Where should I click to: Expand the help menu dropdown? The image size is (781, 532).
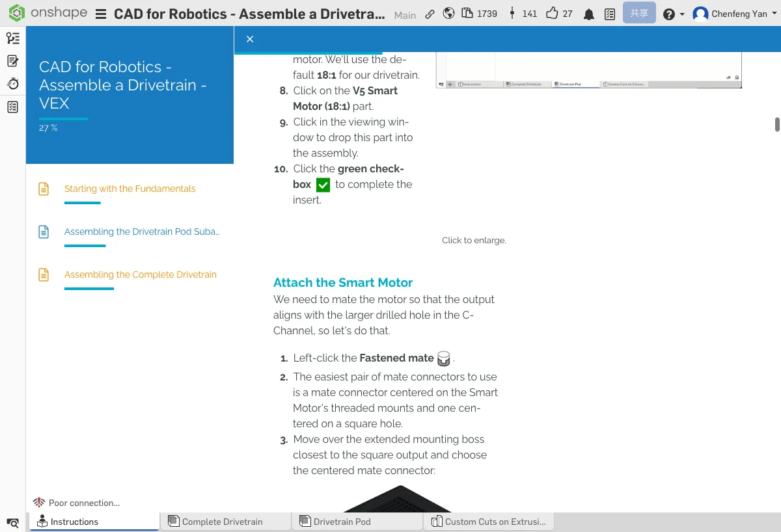pos(674,14)
